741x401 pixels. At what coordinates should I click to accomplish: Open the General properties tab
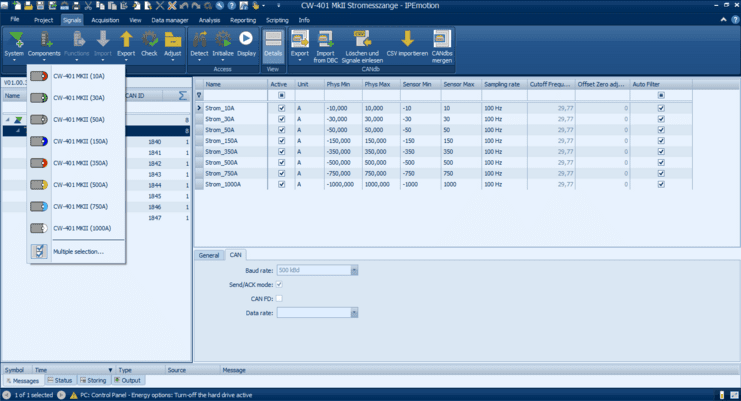(208, 255)
